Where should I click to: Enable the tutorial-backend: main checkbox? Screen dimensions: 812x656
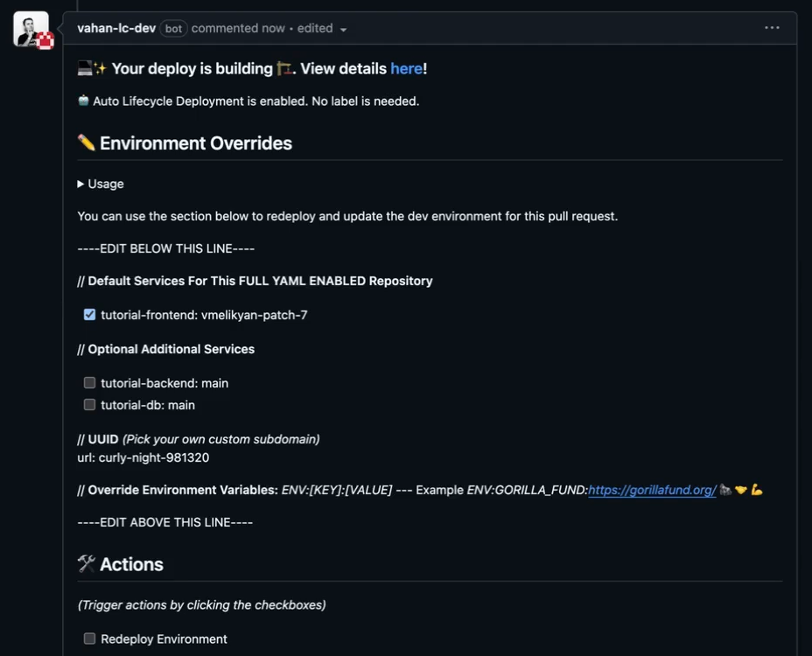coord(89,383)
